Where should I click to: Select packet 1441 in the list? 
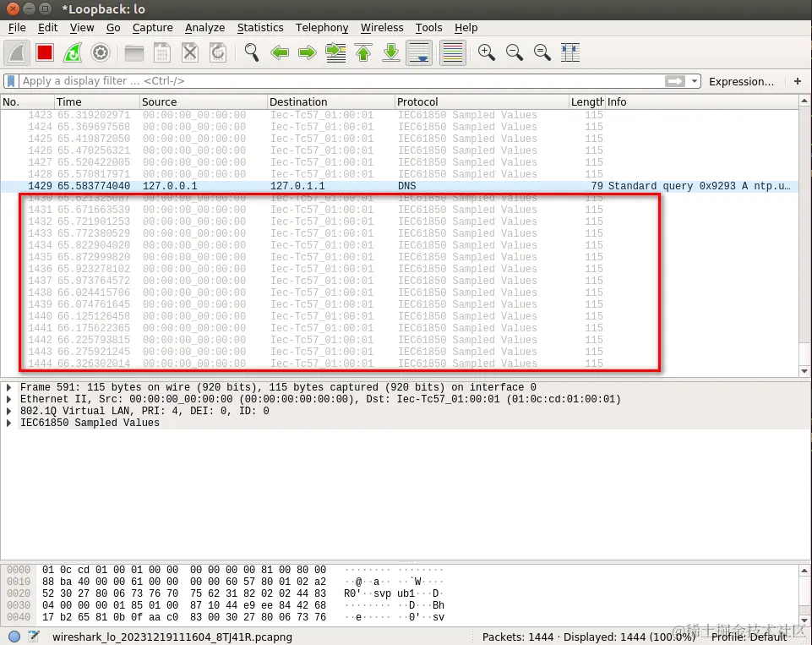click(x=399, y=328)
